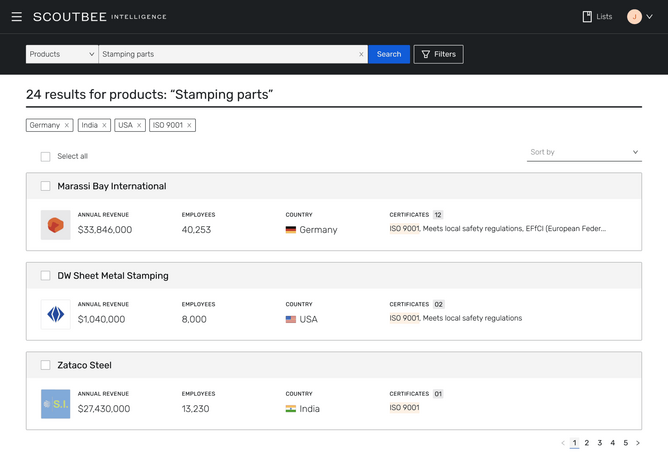Viewport: 668px width, 475px height.
Task: Click the Zataco Steel S.I. logo
Action: 55,404
